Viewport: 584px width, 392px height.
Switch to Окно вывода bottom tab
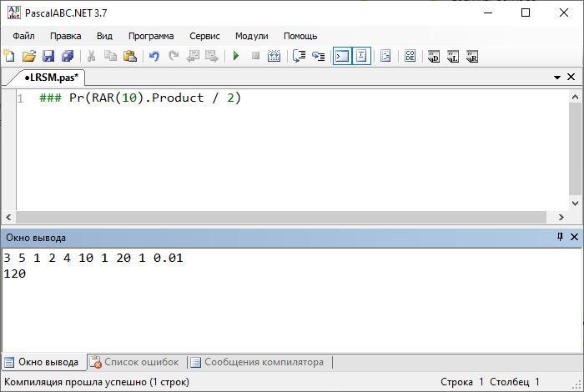click(44, 362)
